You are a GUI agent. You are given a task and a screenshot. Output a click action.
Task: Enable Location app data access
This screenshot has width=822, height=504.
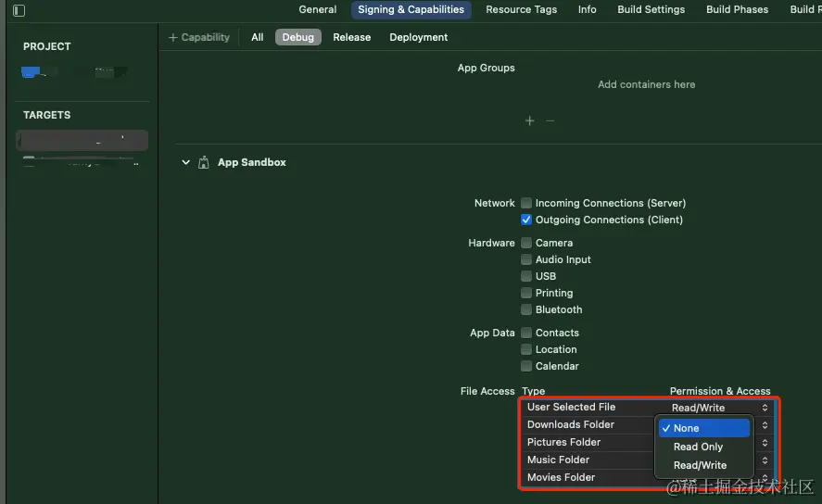[526, 349]
